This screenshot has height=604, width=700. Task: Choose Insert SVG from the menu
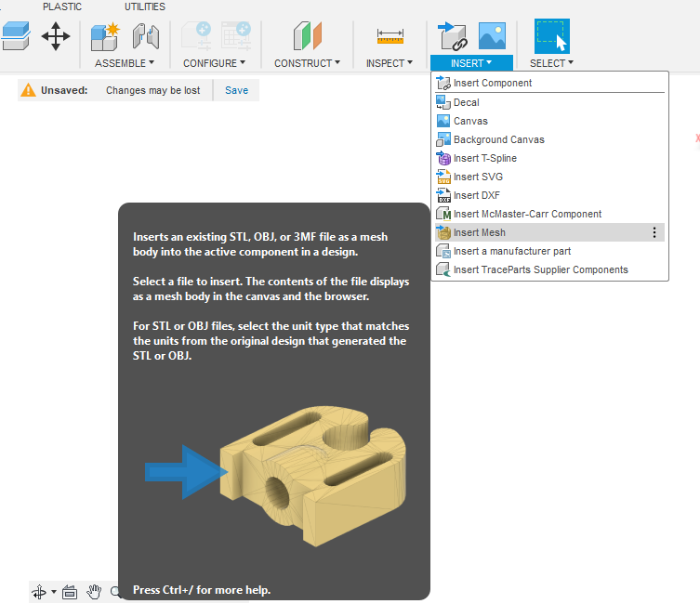click(478, 177)
